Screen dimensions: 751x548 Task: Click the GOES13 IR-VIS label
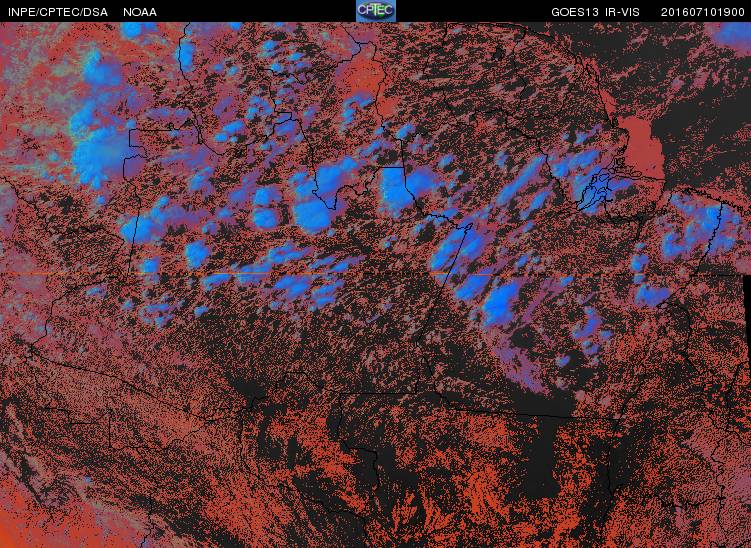point(595,12)
